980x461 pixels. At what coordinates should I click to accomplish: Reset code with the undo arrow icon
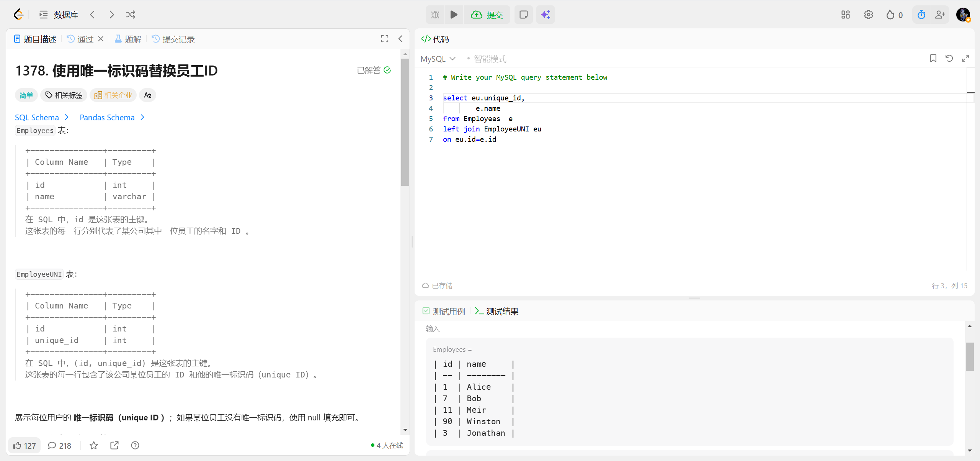[949, 58]
